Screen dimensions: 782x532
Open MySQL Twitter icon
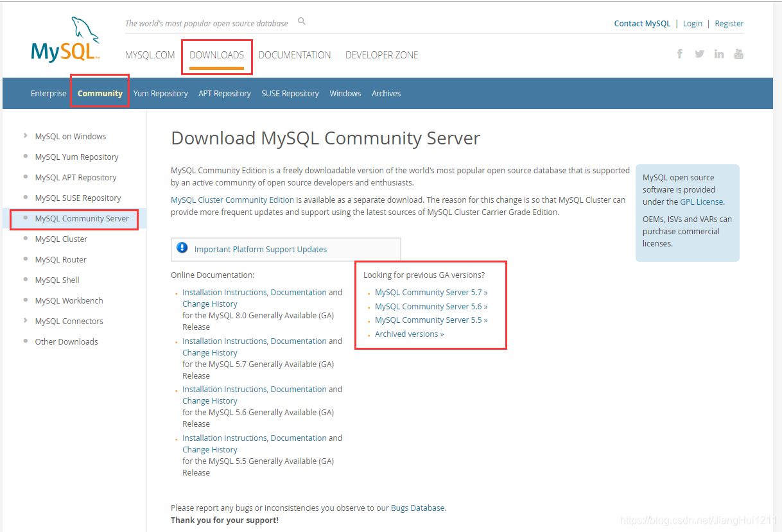(x=699, y=54)
